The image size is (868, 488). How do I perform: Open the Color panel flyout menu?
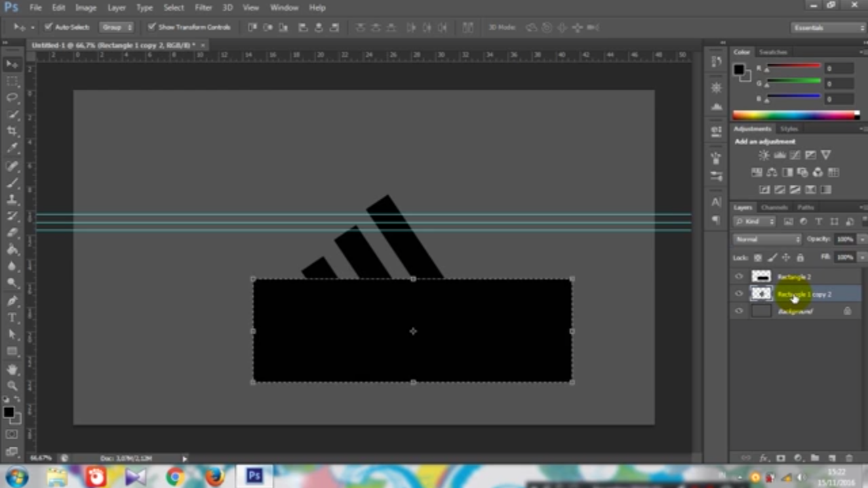(863, 52)
